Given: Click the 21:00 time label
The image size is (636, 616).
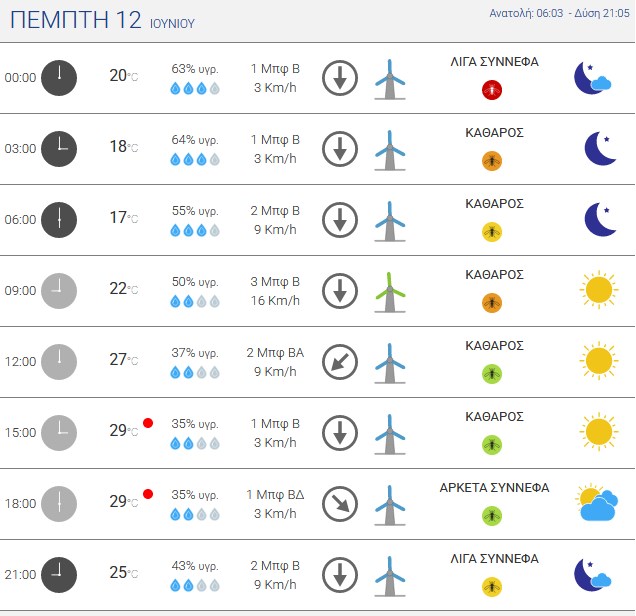Looking at the screenshot, I should tap(20, 575).
